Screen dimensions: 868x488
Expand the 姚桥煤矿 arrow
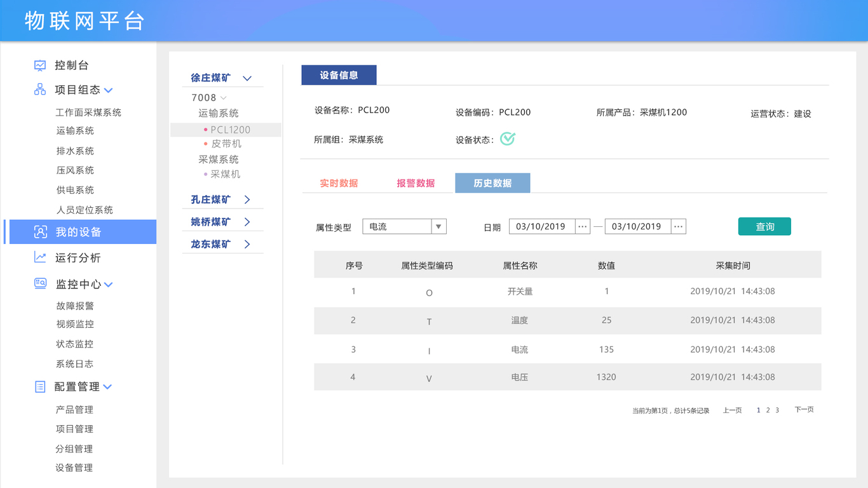point(247,222)
